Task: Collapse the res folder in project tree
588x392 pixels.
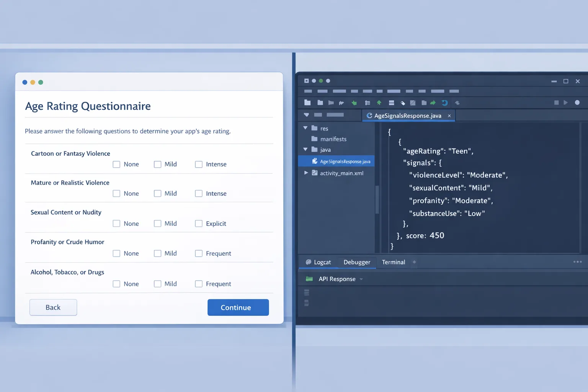Action: tap(305, 128)
